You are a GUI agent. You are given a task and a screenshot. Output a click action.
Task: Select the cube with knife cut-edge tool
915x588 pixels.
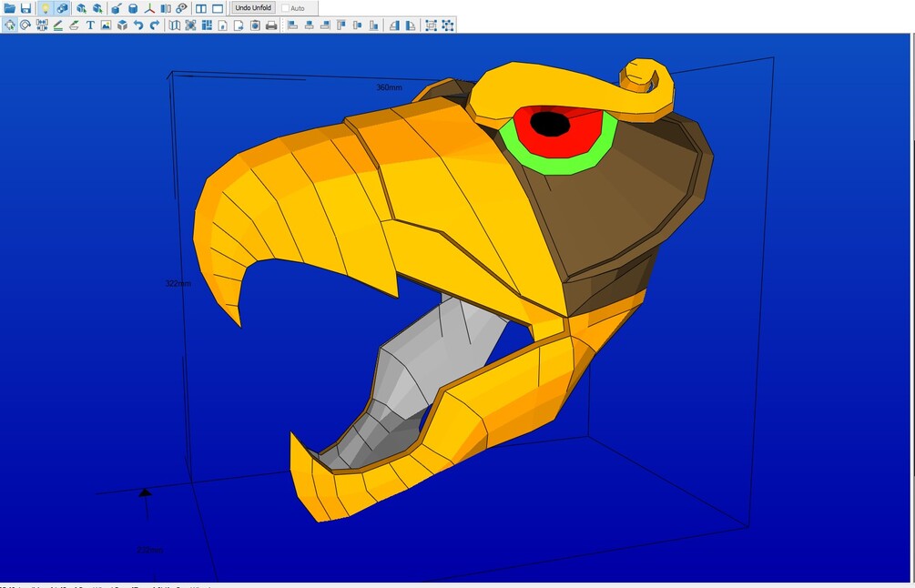point(117,8)
